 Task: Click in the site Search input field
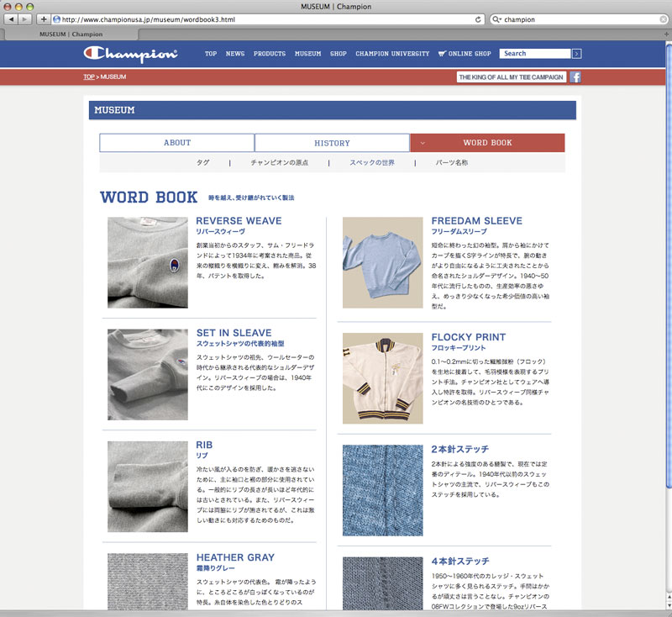pos(534,54)
